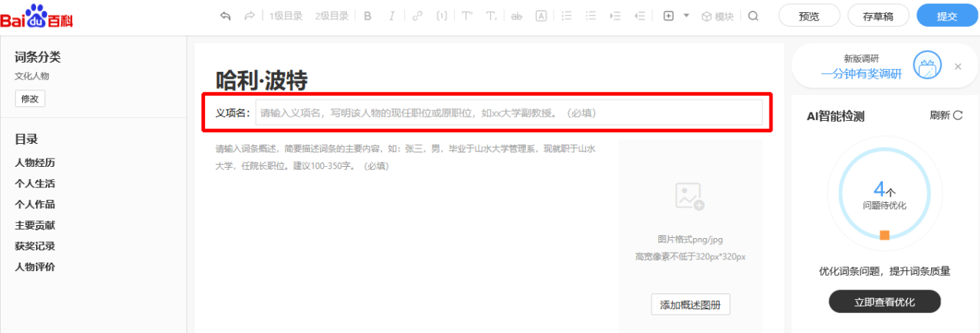Focus the 义项名 input field
The height and width of the screenshot is (333, 980).
click(509, 113)
